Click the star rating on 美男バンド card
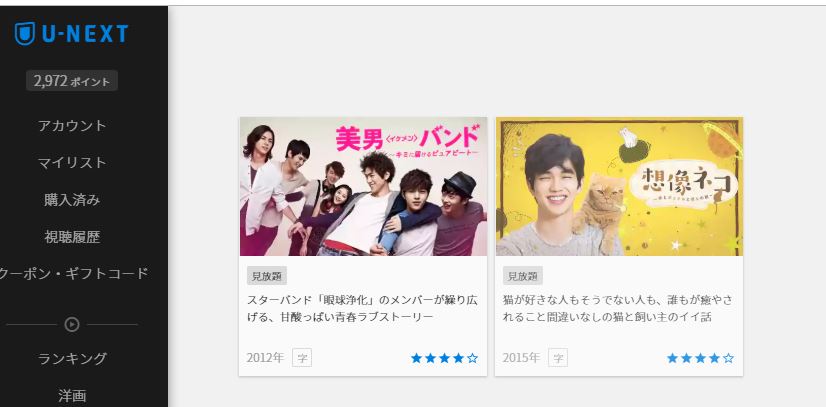Image resolution: width=826 pixels, height=407 pixels. (x=445, y=359)
